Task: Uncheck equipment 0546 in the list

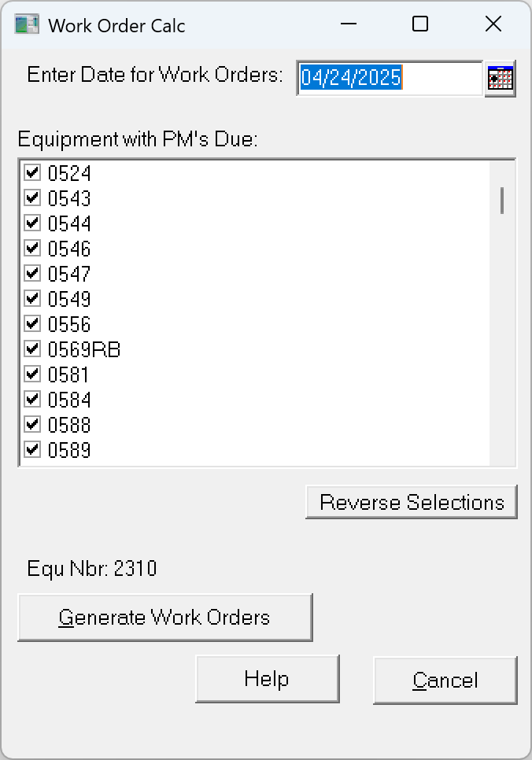Action: click(32, 248)
